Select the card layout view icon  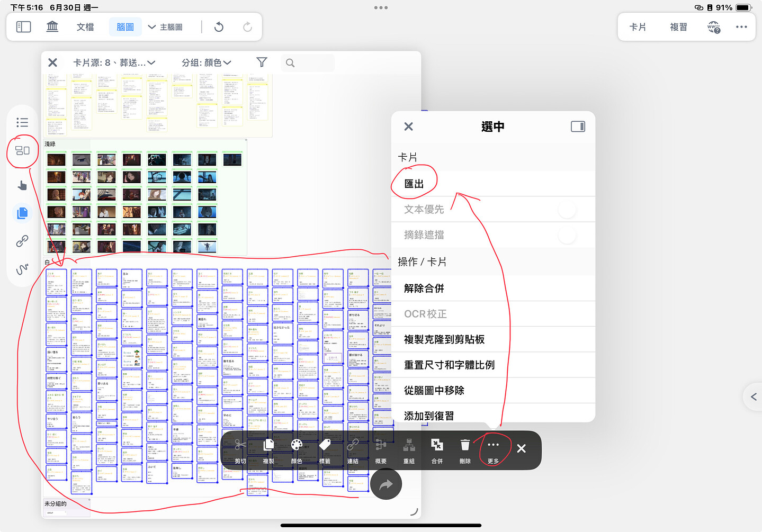pos(22,151)
